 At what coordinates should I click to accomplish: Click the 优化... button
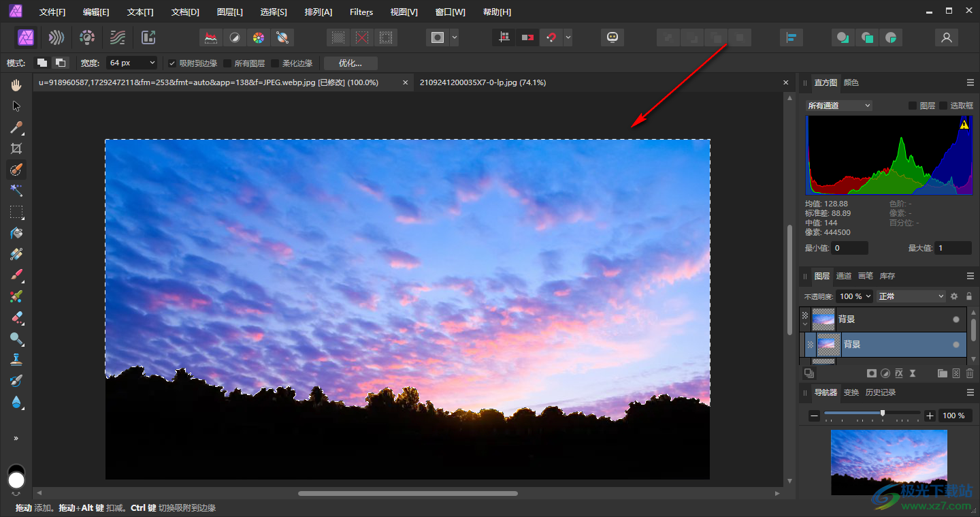350,63
